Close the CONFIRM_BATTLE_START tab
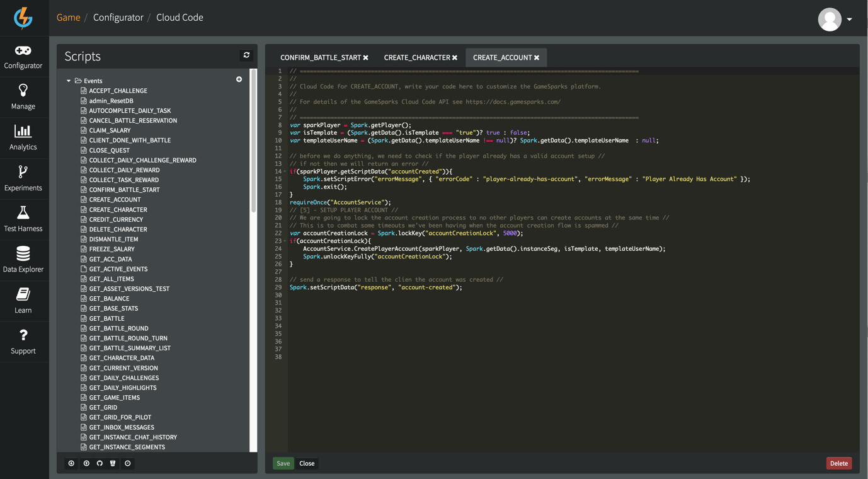 (365, 57)
